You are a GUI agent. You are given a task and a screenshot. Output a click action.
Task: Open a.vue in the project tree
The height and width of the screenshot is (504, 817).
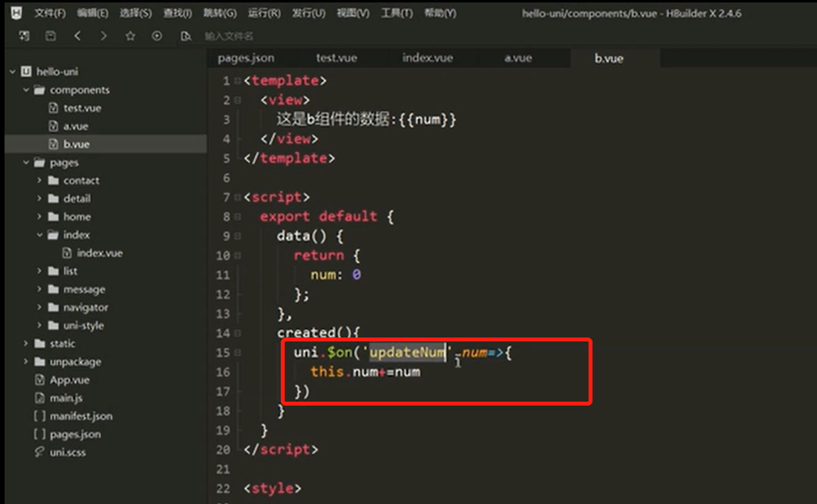[75, 126]
